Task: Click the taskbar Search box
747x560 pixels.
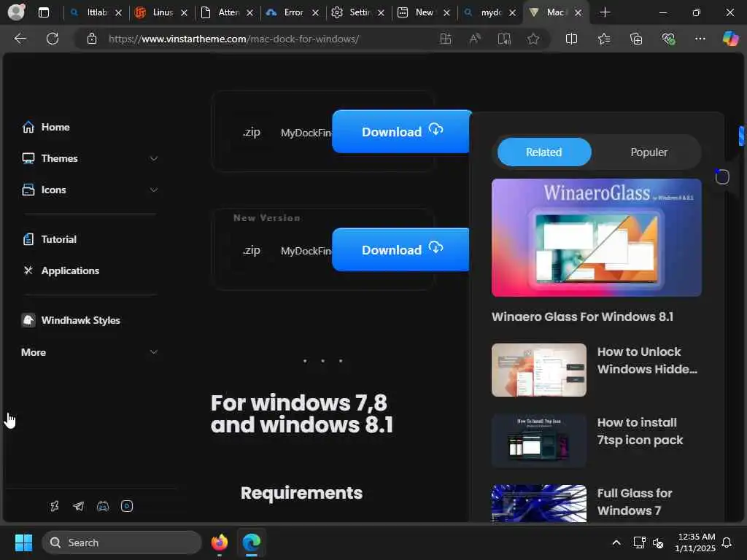Action: (122, 542)
